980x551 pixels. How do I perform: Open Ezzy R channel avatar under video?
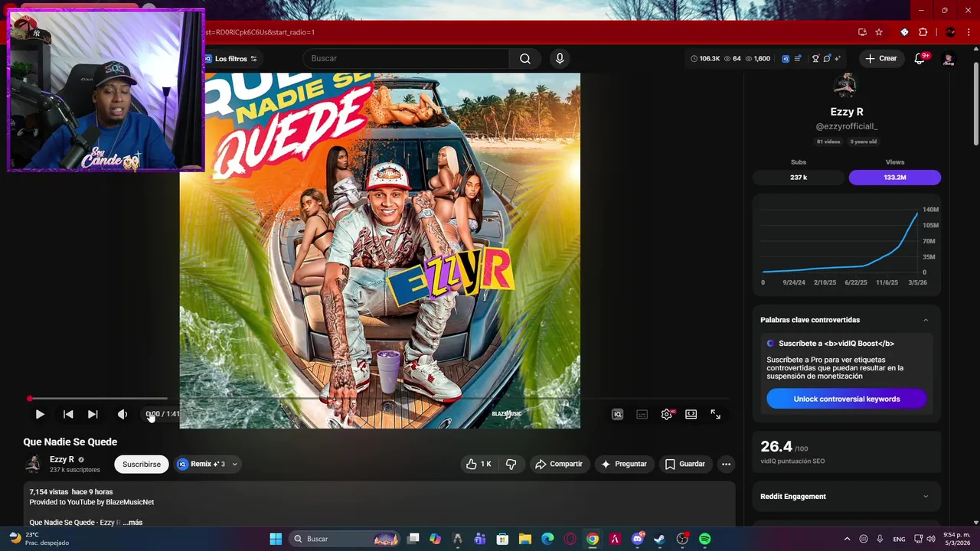click(34, 464)
